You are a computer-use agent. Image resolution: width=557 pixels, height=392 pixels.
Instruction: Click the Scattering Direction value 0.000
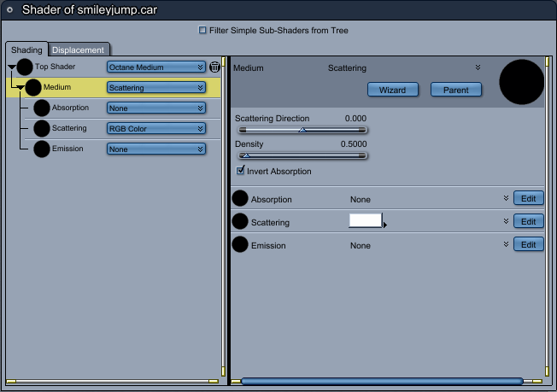[x=355, y=118]
